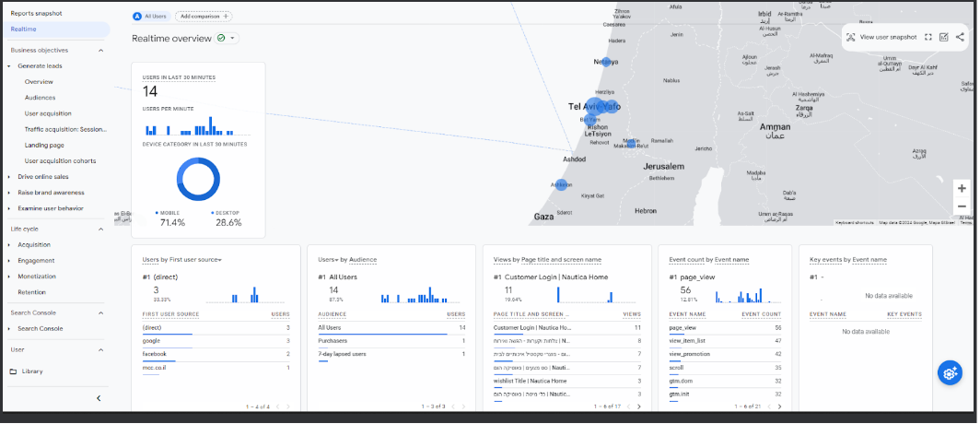
Task: Click the All Users comparison chip
Action: click(151, 17)
